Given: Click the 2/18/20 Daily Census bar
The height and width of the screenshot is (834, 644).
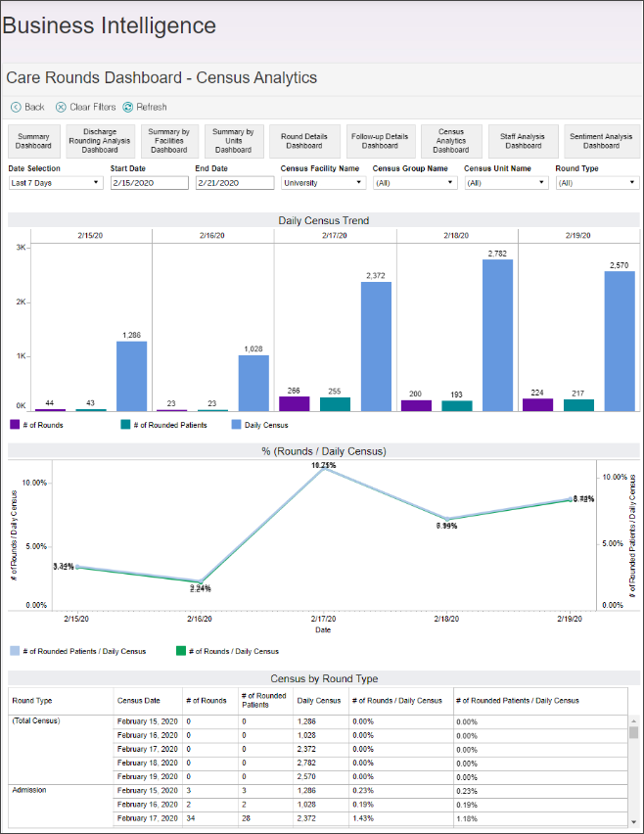Looking at the screenshot, I should [497, 335].
